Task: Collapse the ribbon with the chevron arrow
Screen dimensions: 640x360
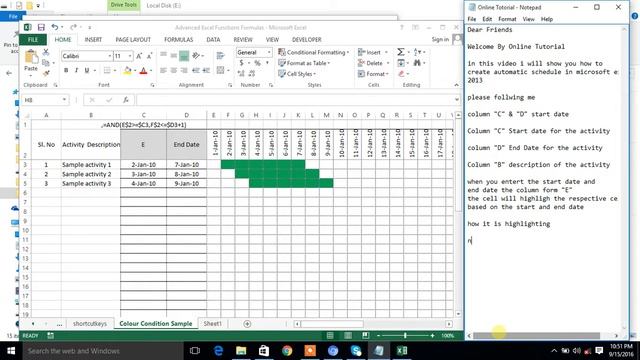Action: 456,85
